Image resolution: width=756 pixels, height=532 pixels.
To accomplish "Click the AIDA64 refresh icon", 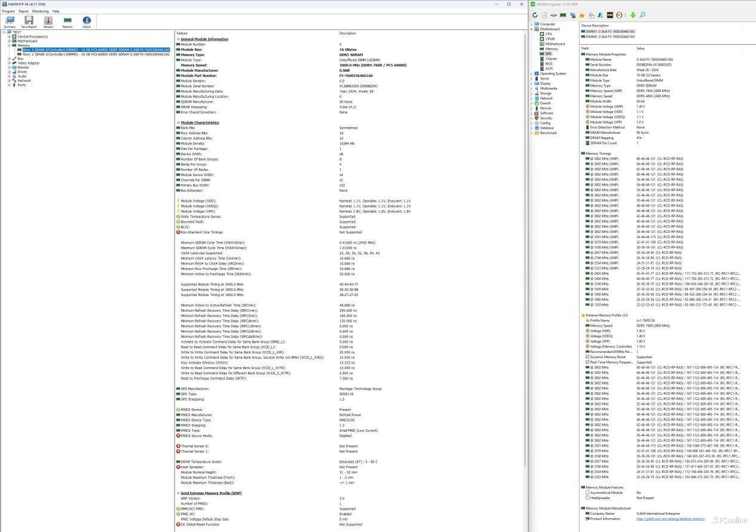I will [x=535, y=15].
